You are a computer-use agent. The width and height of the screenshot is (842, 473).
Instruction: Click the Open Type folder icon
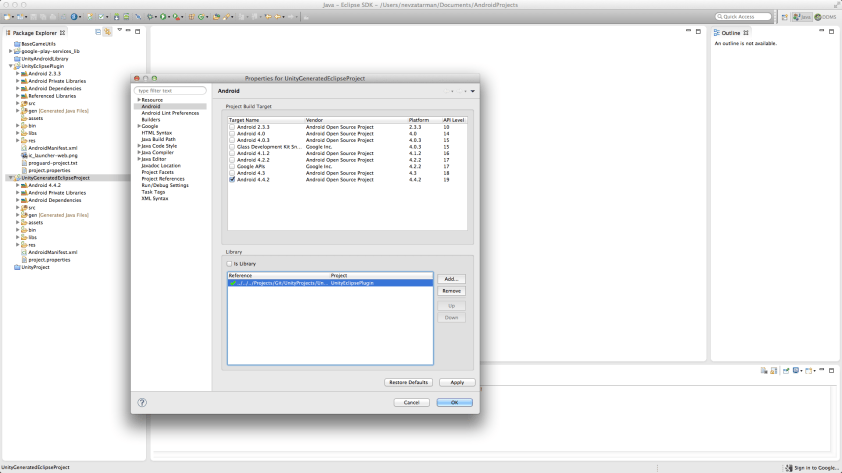tap(216, 17)
